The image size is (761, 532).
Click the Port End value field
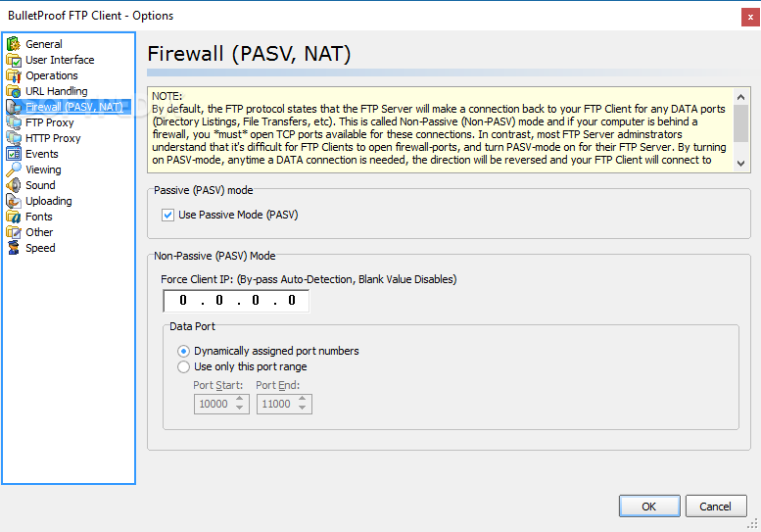pos(276,404)
